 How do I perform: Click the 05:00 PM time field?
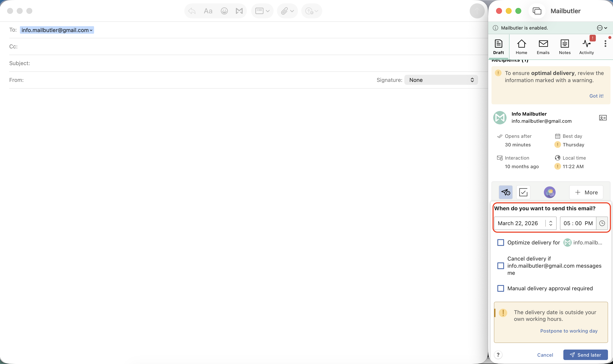click(578, 223)
